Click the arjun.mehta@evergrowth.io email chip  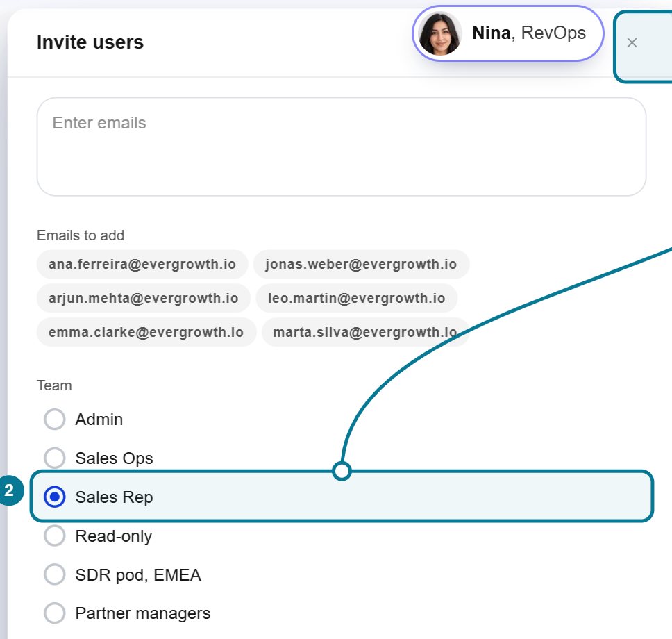tap(144, 298)
